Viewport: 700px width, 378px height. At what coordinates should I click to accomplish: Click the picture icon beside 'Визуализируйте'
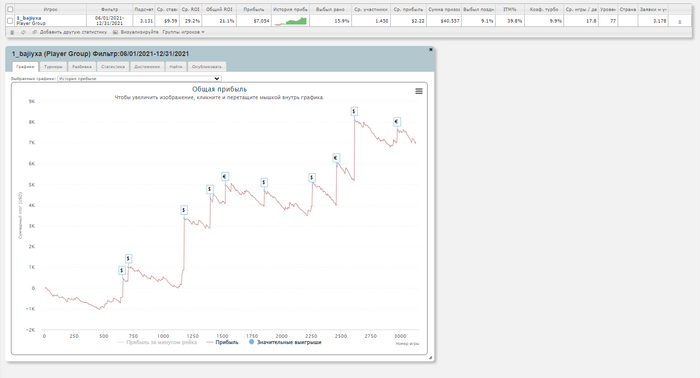(115, 33)
